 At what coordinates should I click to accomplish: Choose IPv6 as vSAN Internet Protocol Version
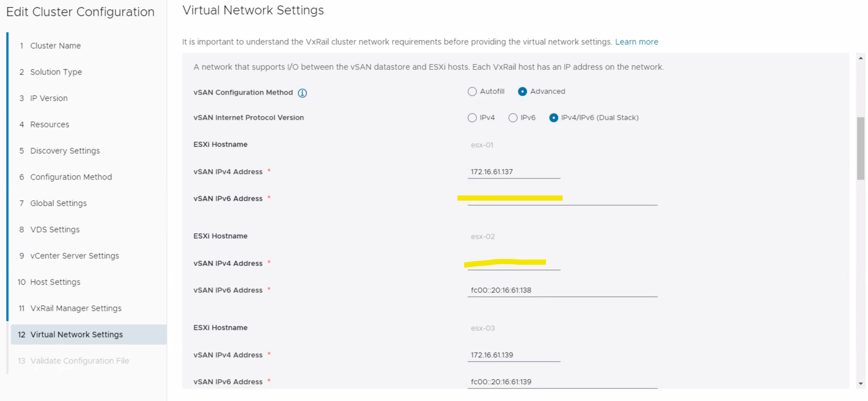(x=513, y=118)
